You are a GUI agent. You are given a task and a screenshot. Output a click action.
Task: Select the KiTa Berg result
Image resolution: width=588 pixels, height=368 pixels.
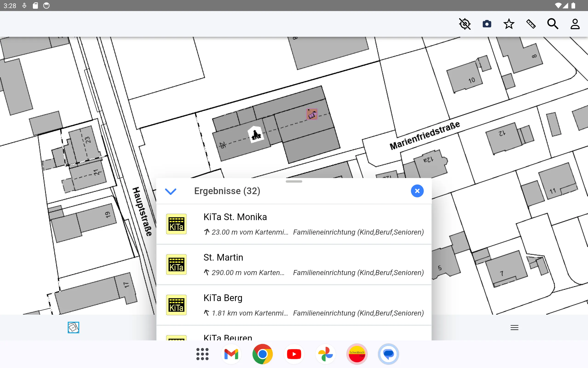(x=294, y=305)
